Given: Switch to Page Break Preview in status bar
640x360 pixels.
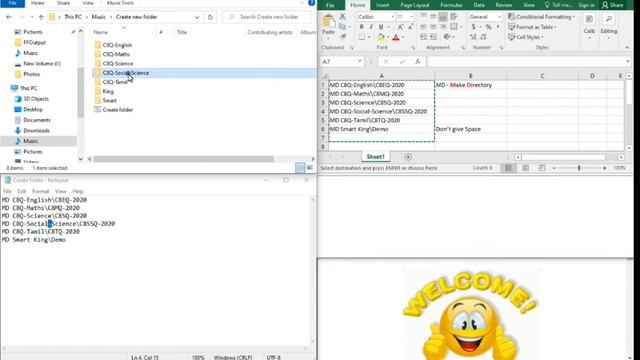Looking at the screenshot, I should coord(542,168).
